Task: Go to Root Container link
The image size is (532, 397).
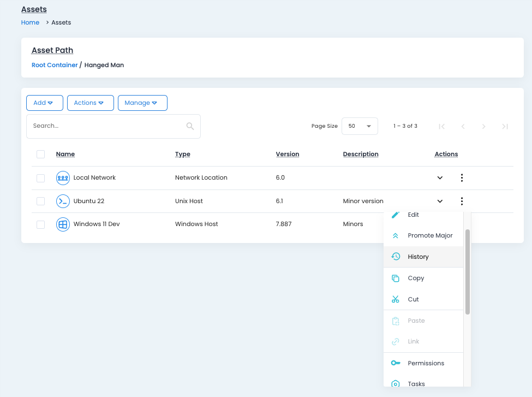Action: click(55, 65)
